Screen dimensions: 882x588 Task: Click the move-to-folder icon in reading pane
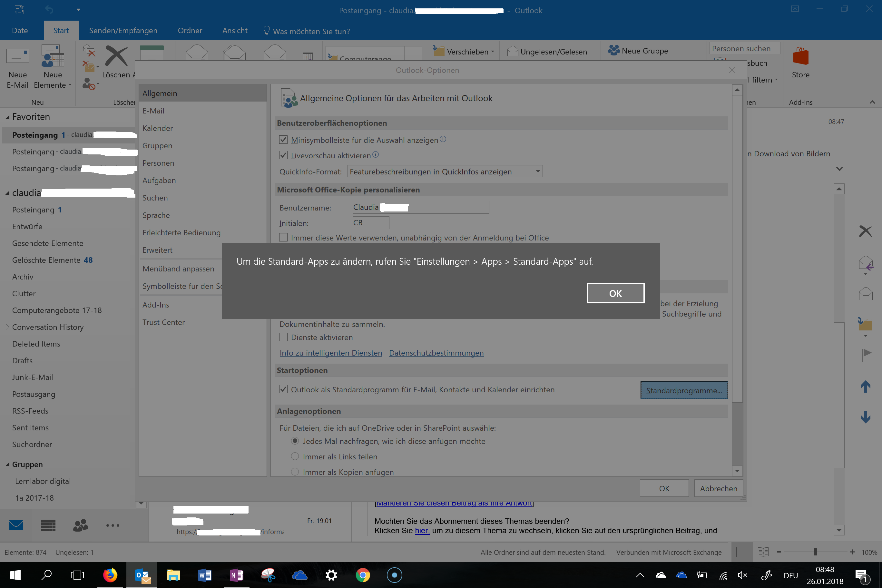(x=866, y=324)
